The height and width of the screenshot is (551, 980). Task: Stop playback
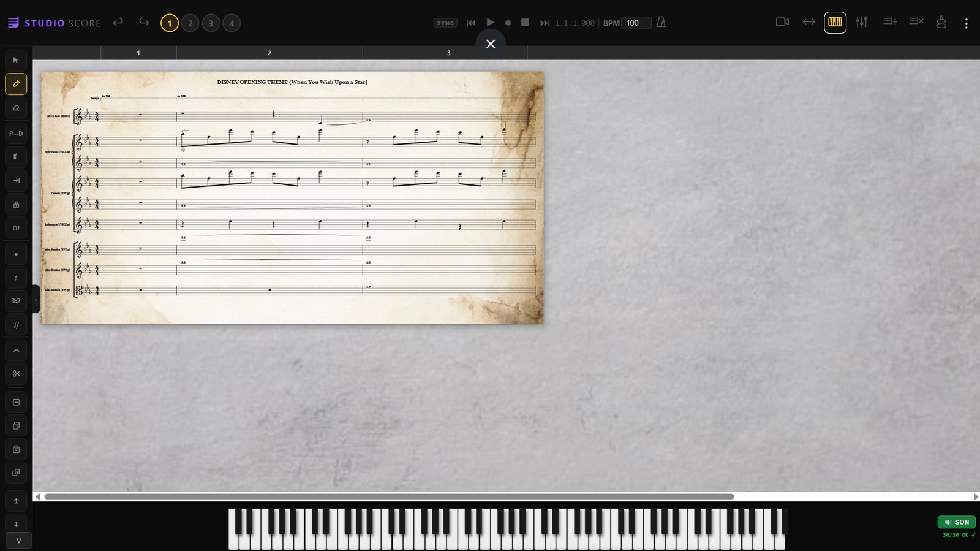click(525, 22)
